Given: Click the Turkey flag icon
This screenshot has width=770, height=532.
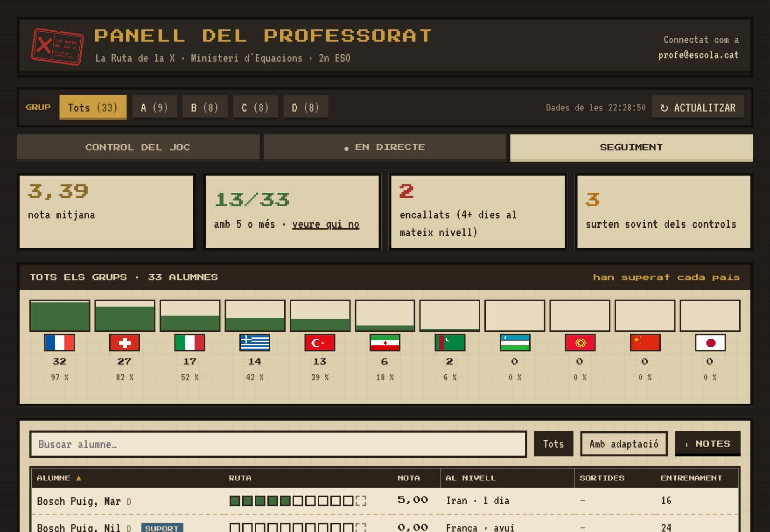Looking at the screenshot, I should 320,343.
